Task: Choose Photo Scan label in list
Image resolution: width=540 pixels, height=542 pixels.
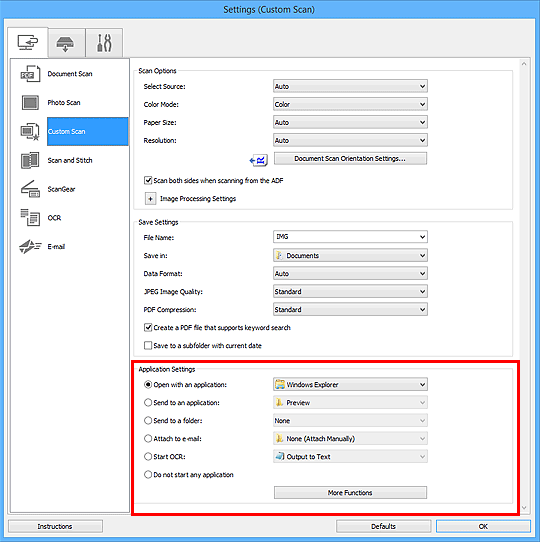Action: (x=64, y=103)
